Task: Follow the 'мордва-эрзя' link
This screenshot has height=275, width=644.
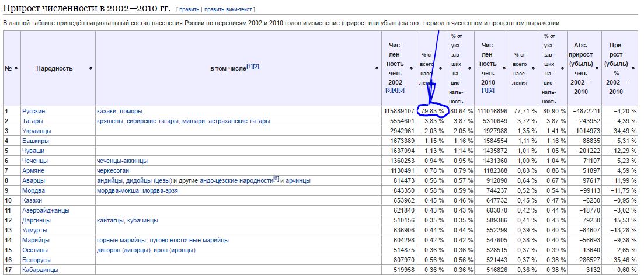Action: [160, 190]
